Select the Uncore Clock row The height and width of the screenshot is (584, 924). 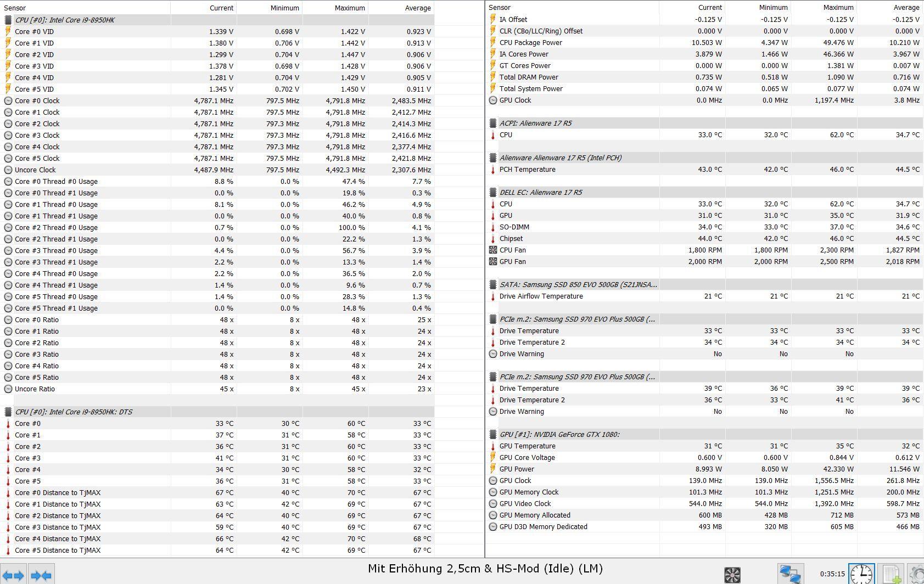pos(217,170)
